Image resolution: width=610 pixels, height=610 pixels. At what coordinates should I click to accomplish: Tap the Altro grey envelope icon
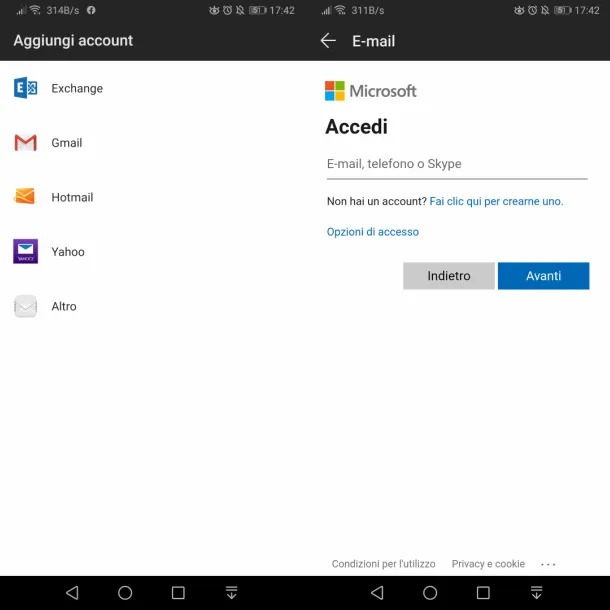[25, 306]
